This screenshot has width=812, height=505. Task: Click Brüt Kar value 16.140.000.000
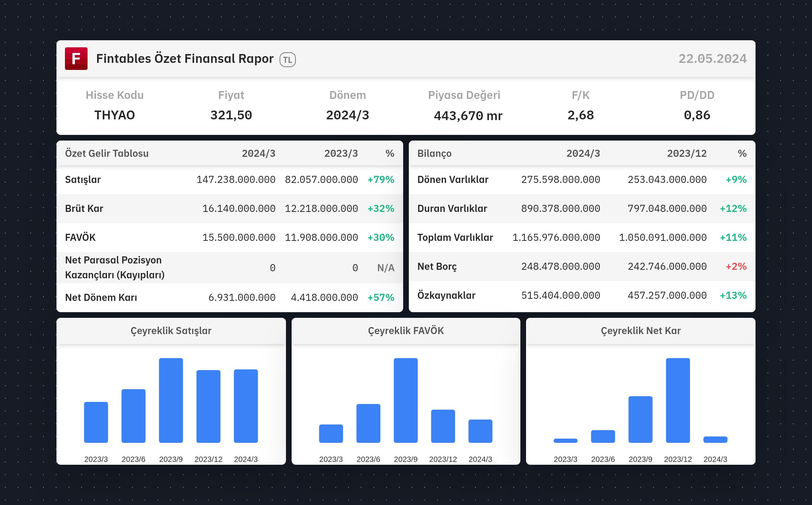(x=239, y=208)
